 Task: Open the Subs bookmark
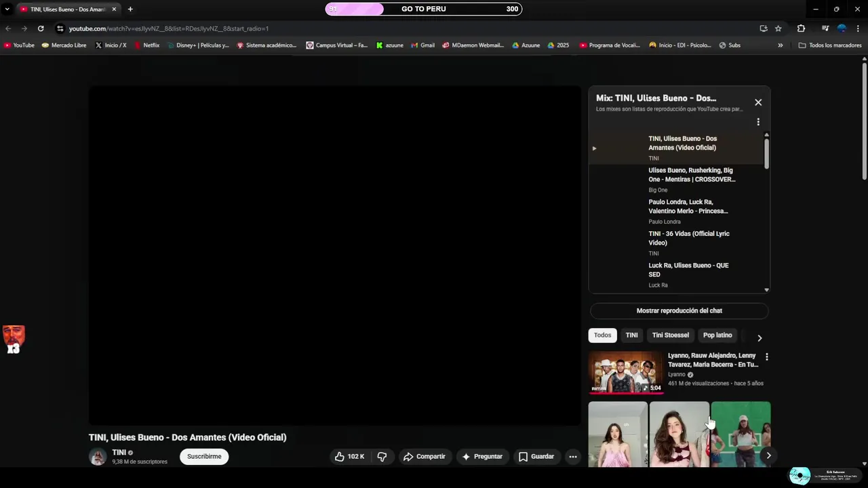(x=729, y=45)
